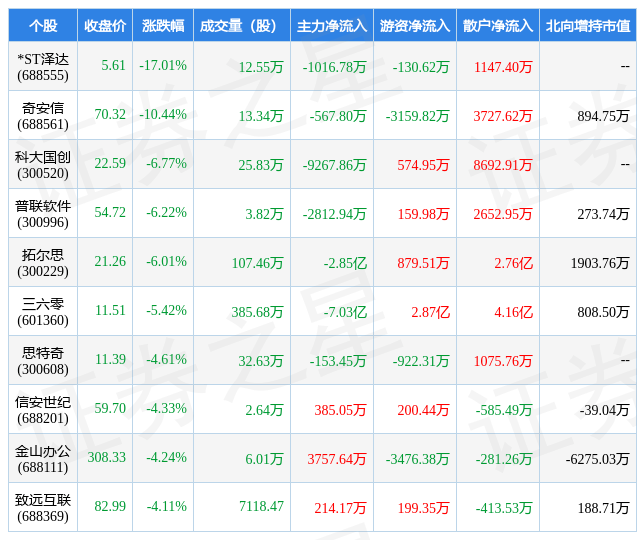Click the 游资净流入 column header
This screenshot has height=540, width=637.
tap(415, 26)
